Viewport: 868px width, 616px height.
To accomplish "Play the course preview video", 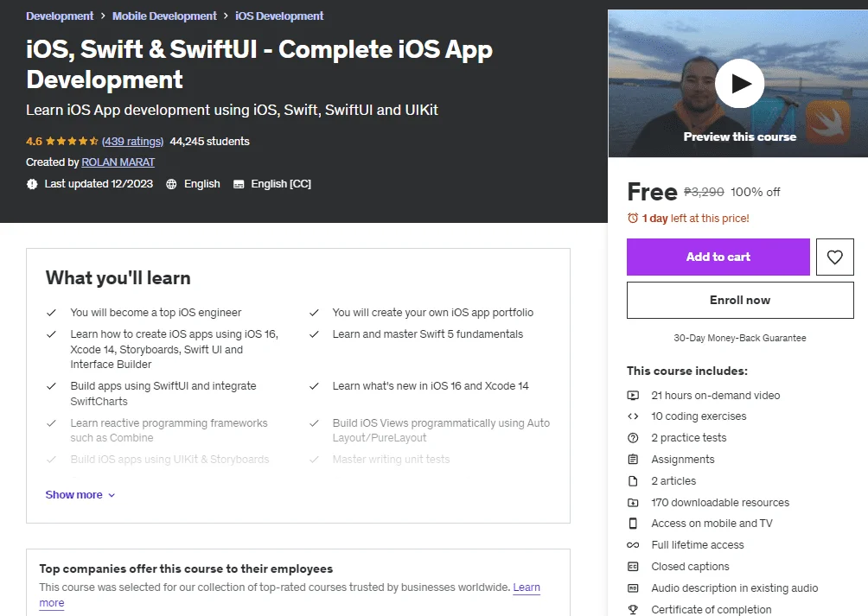I will (739, 84).
